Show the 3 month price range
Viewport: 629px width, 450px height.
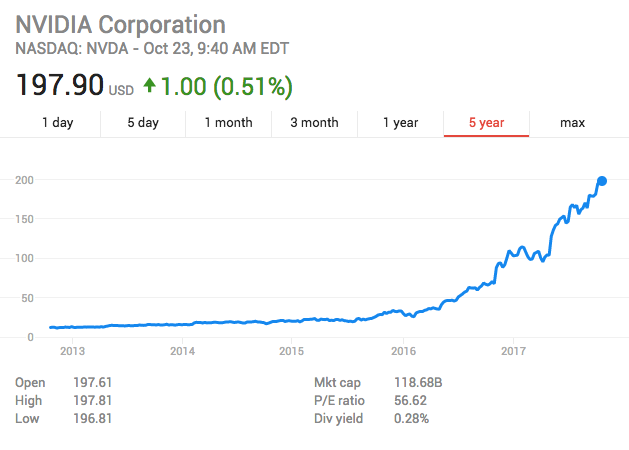314,123
